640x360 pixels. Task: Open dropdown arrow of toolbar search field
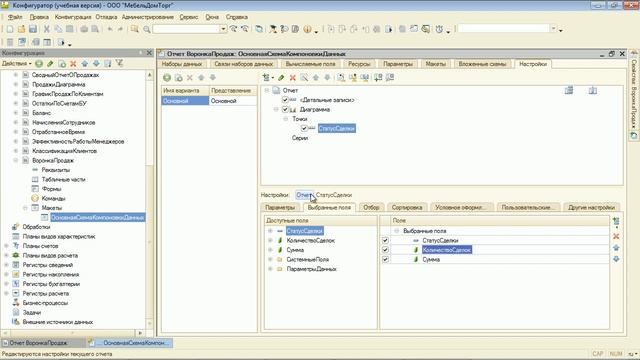pos(223,29)
